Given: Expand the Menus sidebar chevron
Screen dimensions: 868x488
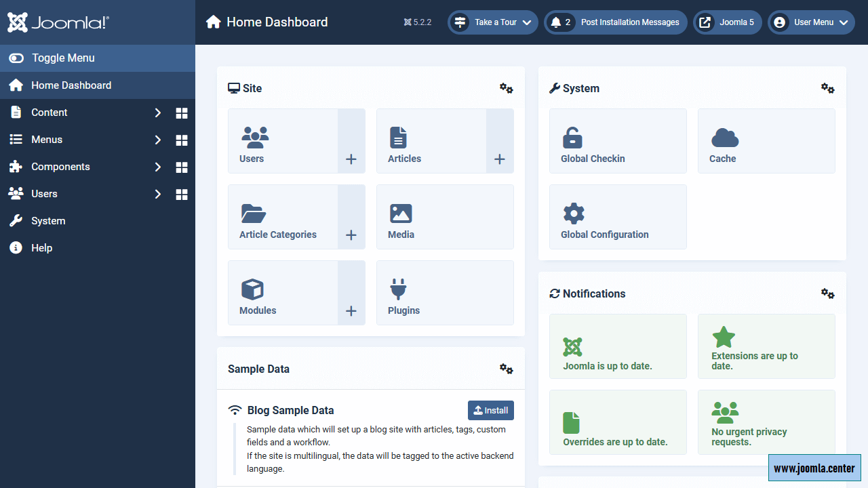Looking at the screenshot, I should [x=158, y=140].
